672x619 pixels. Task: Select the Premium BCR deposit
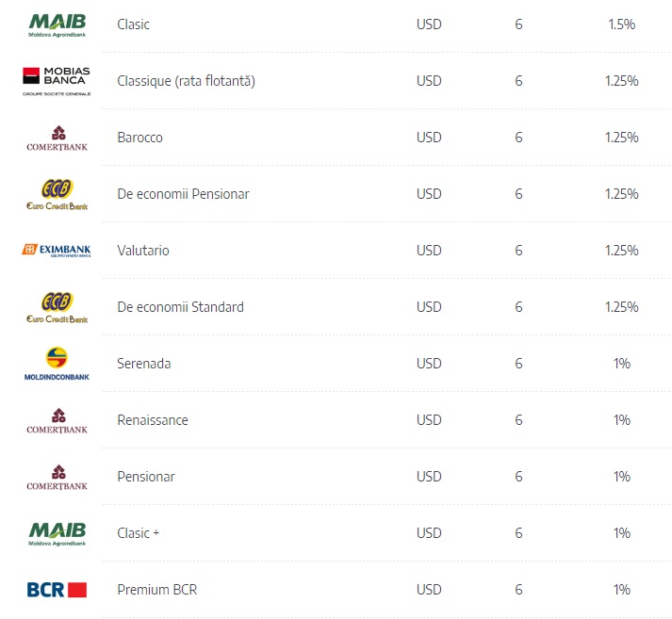157,590
